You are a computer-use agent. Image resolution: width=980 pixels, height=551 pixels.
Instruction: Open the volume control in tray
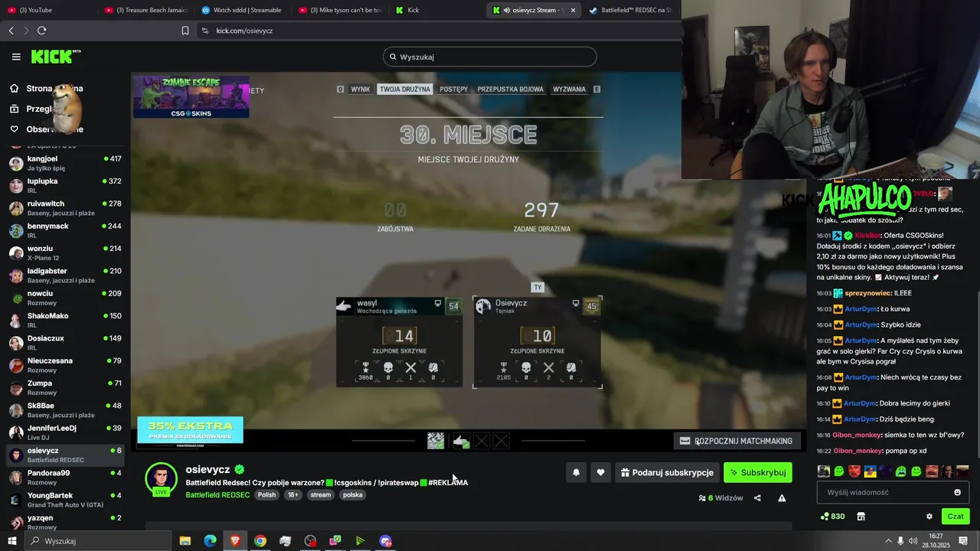913,541
